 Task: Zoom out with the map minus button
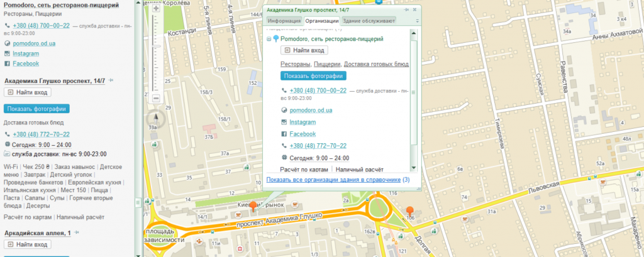coord(156,98)
